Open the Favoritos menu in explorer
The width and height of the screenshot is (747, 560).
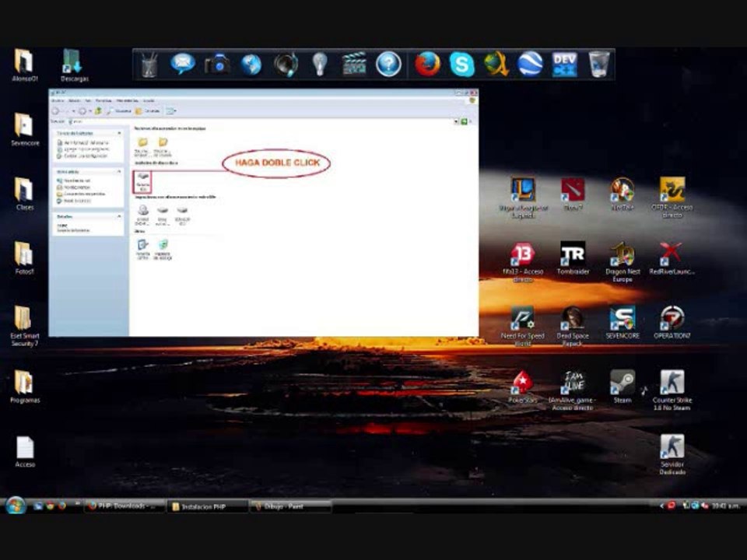tap(103, 100)
